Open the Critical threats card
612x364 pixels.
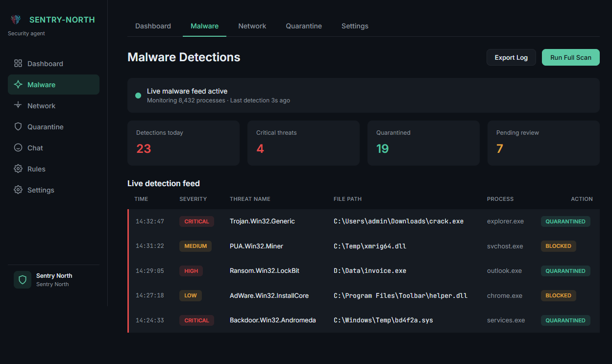[x=303, y=143]
